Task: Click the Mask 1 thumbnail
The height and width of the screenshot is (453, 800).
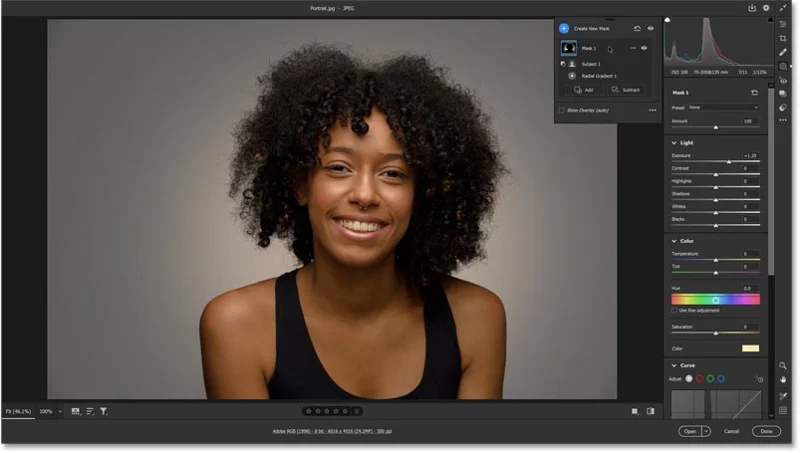Action: point(568,48)
